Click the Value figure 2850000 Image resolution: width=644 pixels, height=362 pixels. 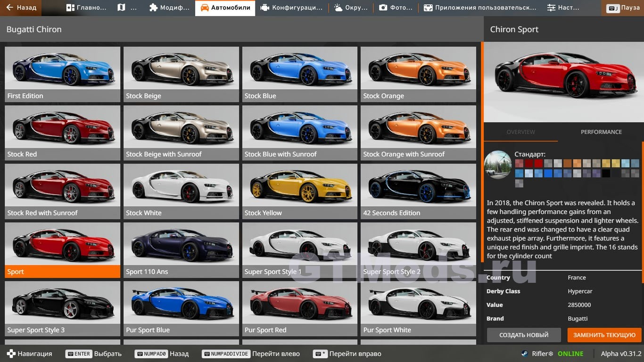pyautogui.click(x=579, y=305)
